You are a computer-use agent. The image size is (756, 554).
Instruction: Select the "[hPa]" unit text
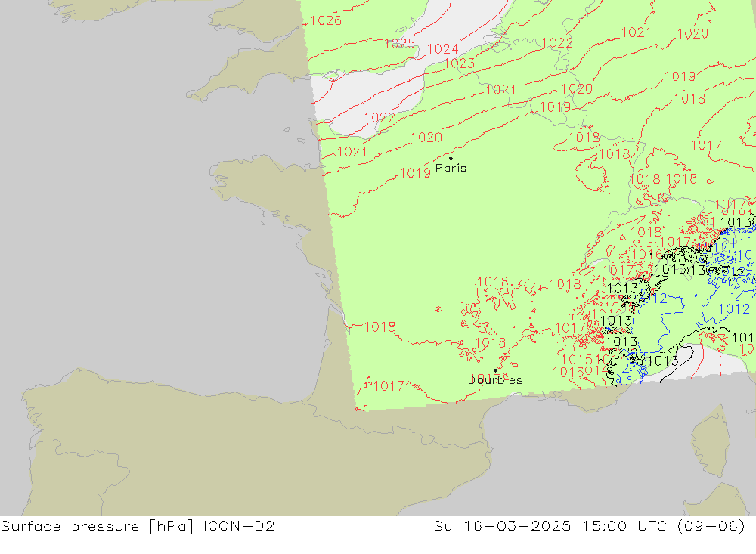[x=172, y=526]
